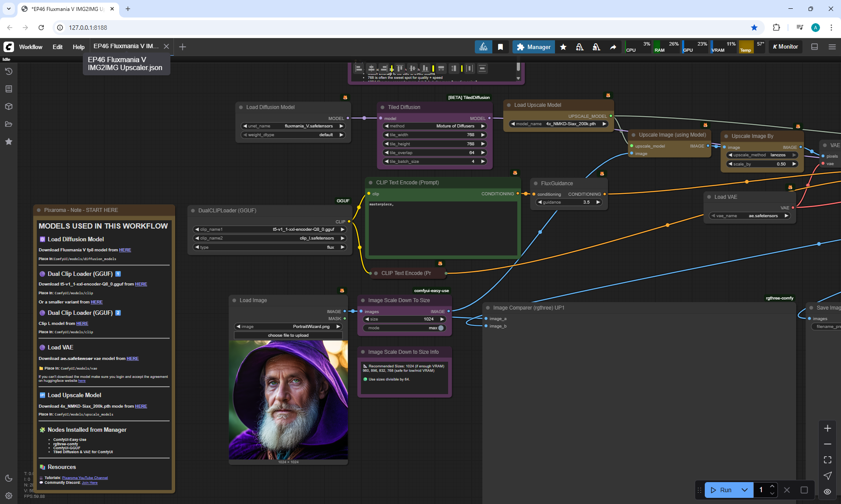Click the bookmark icon in top toolbar

point(500,47)
